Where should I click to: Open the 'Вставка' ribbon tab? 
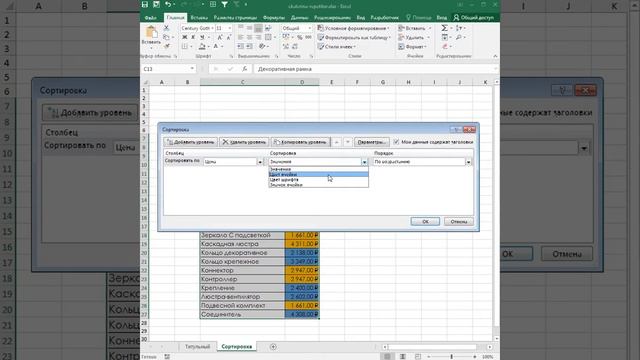point(199,18)
